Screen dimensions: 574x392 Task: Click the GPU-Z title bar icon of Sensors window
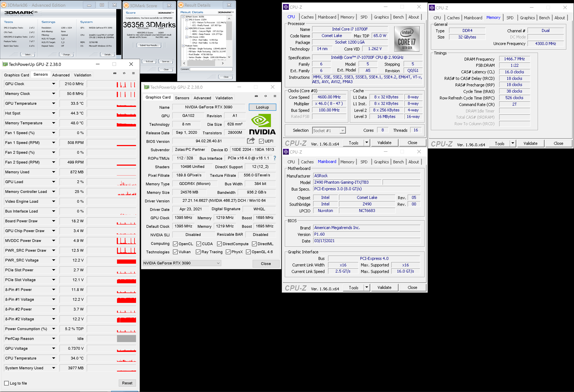tap(5, 64)
